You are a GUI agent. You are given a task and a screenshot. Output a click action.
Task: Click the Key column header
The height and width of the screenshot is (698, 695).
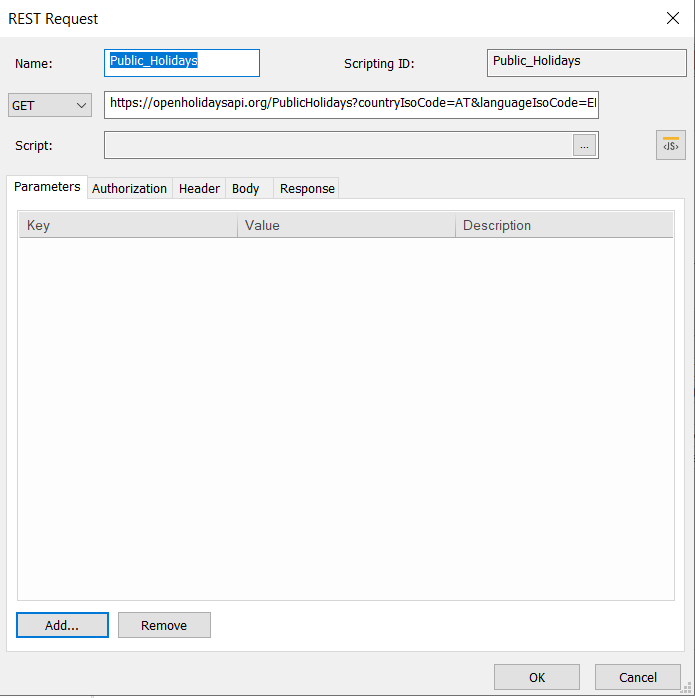pyautogui.click(x=128, y=226)
